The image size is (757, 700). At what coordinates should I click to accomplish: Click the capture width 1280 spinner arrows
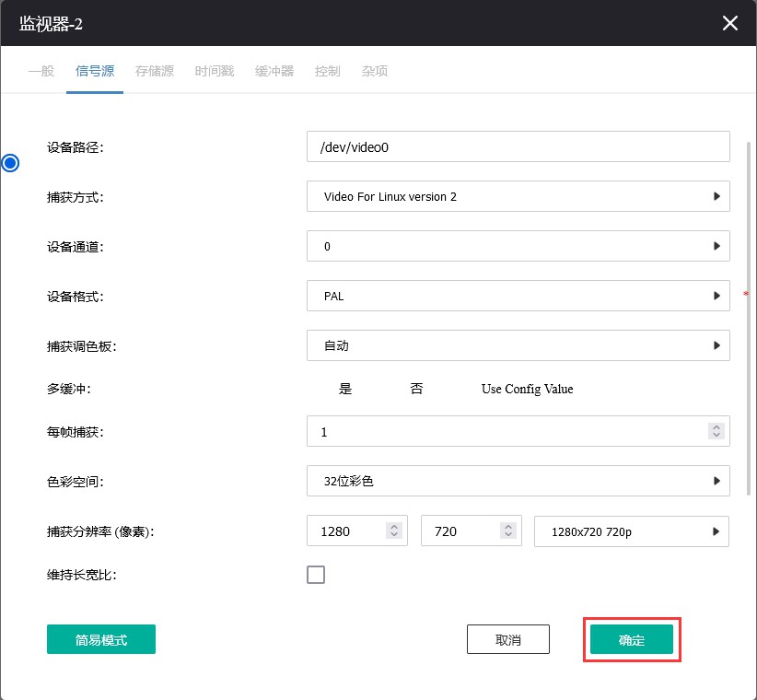[394, 531]
